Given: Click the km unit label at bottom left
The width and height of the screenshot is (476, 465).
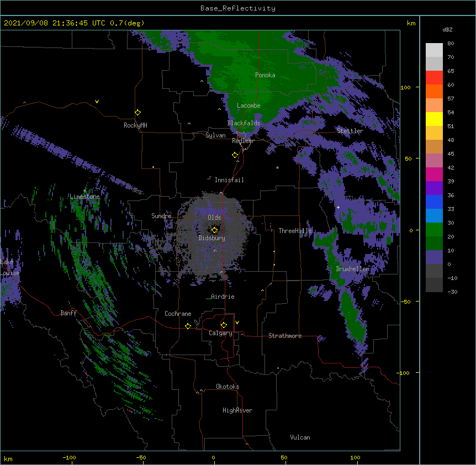Looking at the screenshot, I should coord(8,458).
